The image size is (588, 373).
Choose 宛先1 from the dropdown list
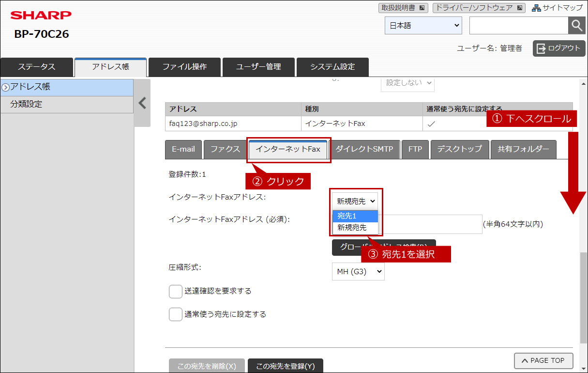[355, 216]
